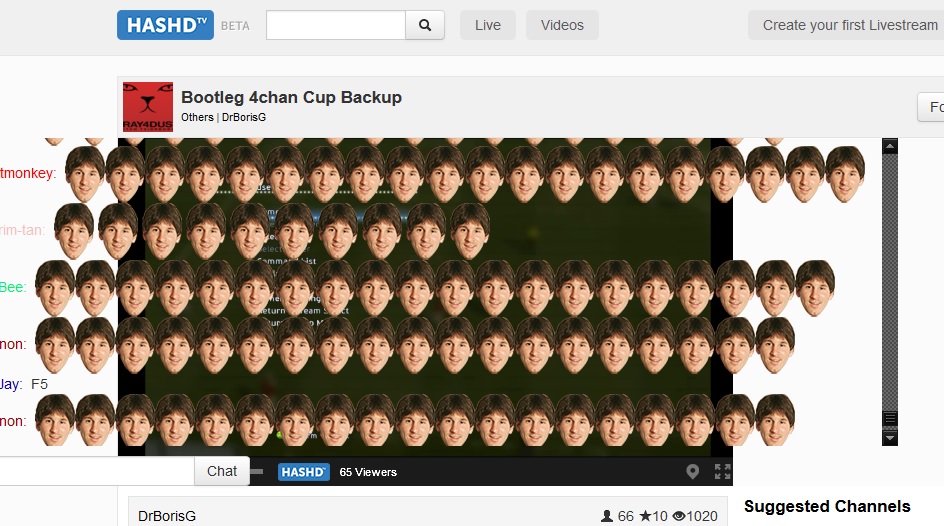944x526 pixels.
Task: Click the chat scrollbar grip button
Action: tap(890, 418)
